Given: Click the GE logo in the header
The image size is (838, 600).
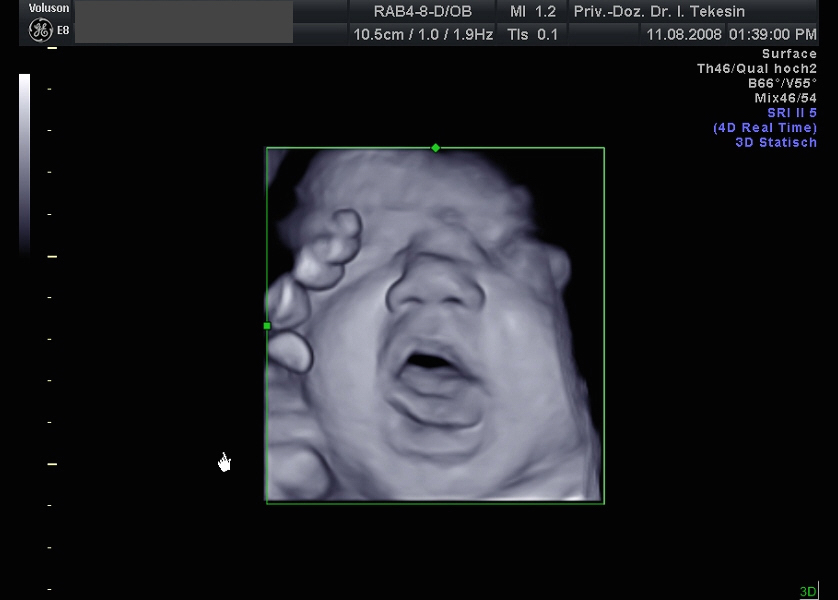Looking at the screenshot, I should (40, 30).
